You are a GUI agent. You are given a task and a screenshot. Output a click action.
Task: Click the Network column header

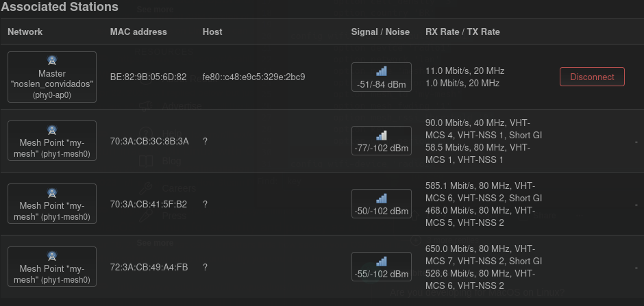tap(25, 31)
